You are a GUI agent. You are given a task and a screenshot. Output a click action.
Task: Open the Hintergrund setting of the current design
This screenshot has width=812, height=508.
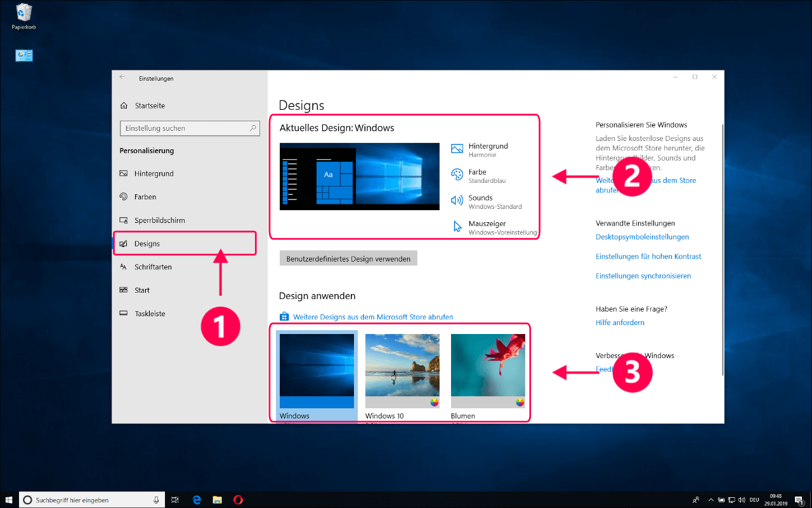pos(480,150)
